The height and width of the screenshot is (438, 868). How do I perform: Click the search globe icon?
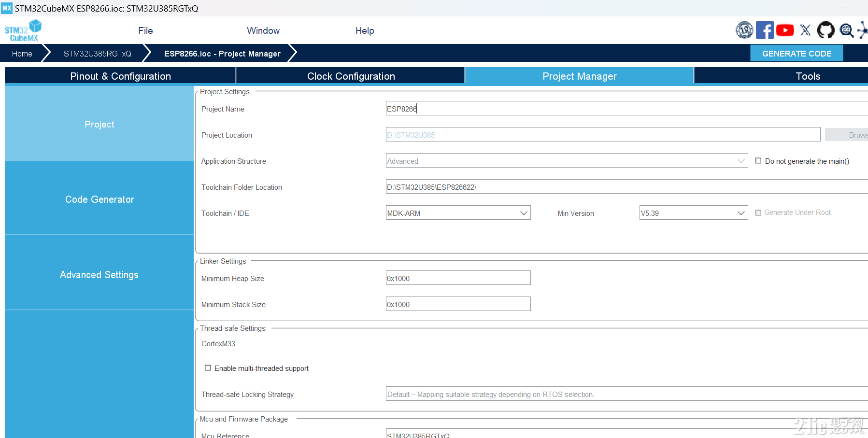[846, 30]
